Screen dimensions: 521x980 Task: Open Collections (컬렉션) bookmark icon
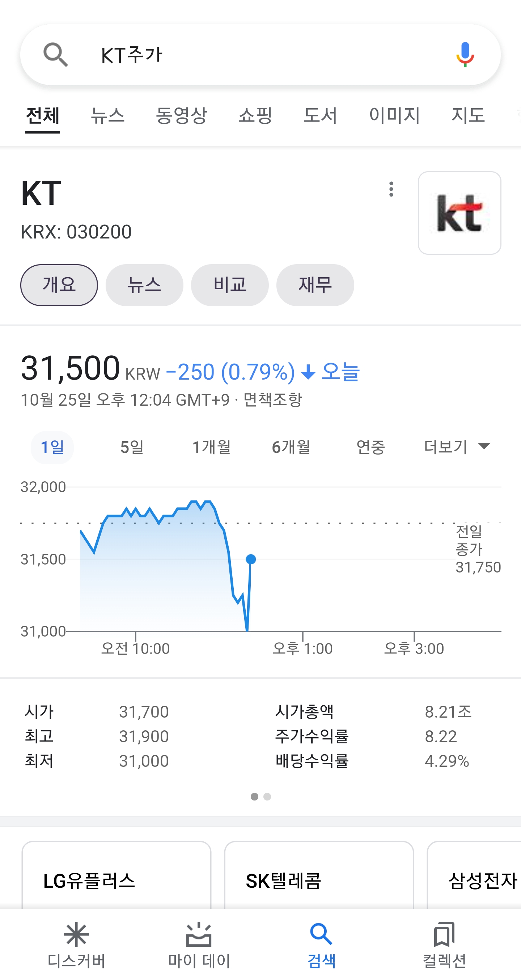click(x=444, y=934)
